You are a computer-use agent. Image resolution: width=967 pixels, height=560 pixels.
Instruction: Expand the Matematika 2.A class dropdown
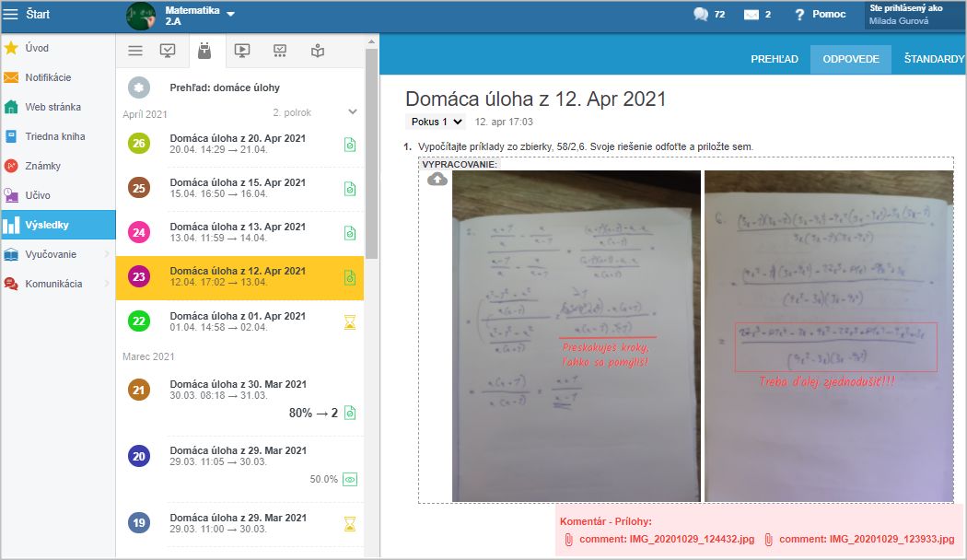(x=230, y=14)
